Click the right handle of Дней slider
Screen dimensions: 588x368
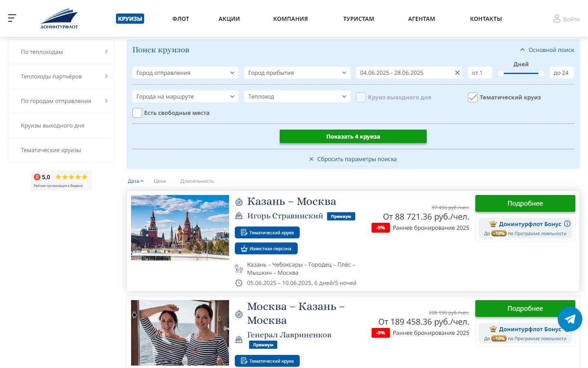pyautogui.click(x=541, y=74)
